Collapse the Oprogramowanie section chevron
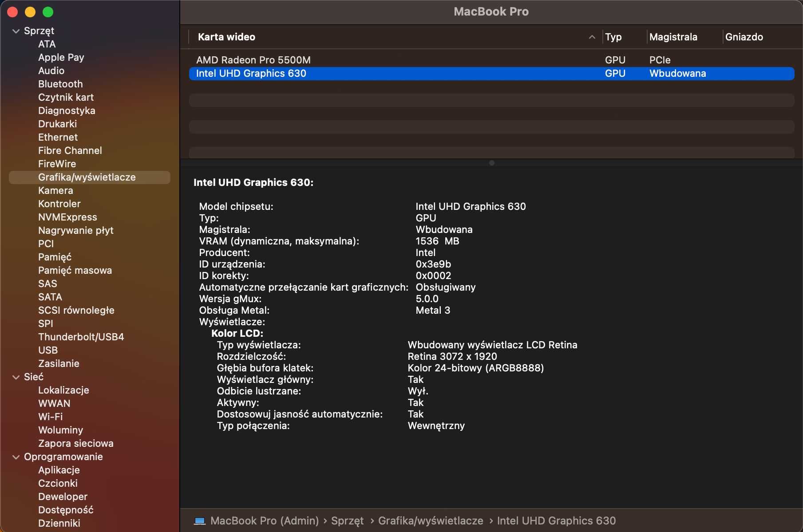Screen dimensions: 803x532 [x=16, y=457]
